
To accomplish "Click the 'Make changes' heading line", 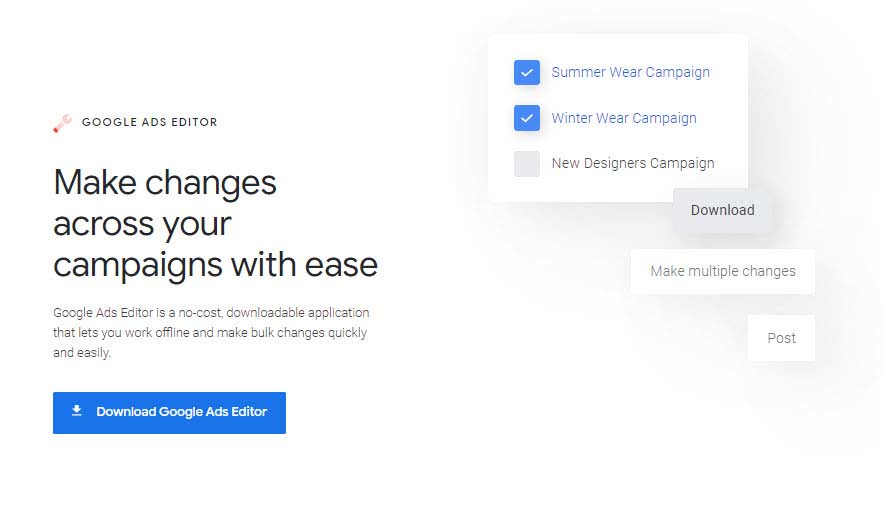I will click(x=165, y=182).
